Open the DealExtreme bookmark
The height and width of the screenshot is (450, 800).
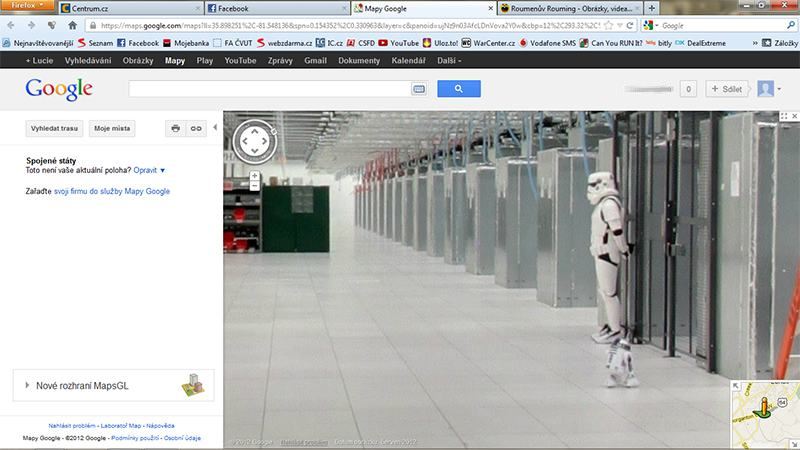pos(701,43)
